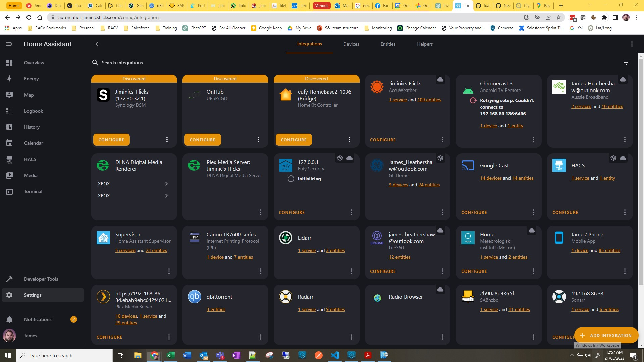
Task: Open HACS from the sidebar
Action: [30, 159]
